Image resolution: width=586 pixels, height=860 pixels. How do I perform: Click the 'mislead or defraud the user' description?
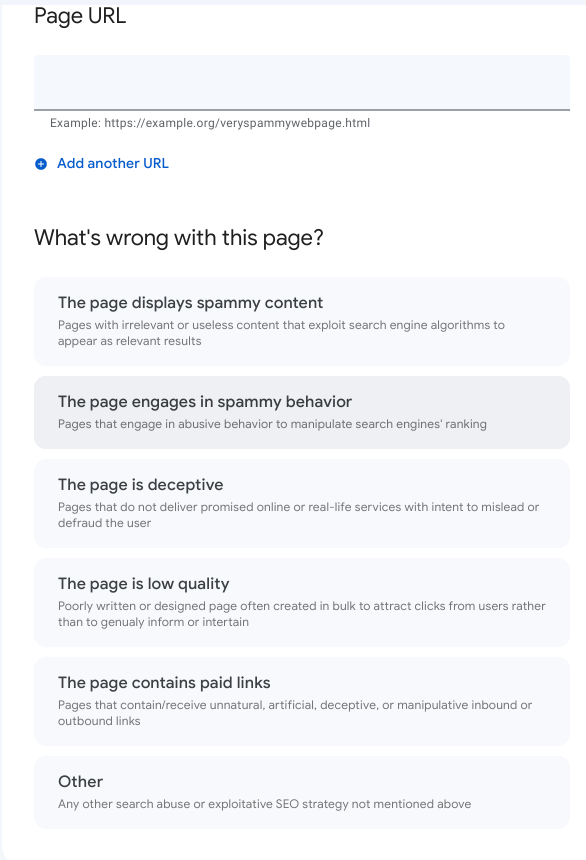[298, 515]
